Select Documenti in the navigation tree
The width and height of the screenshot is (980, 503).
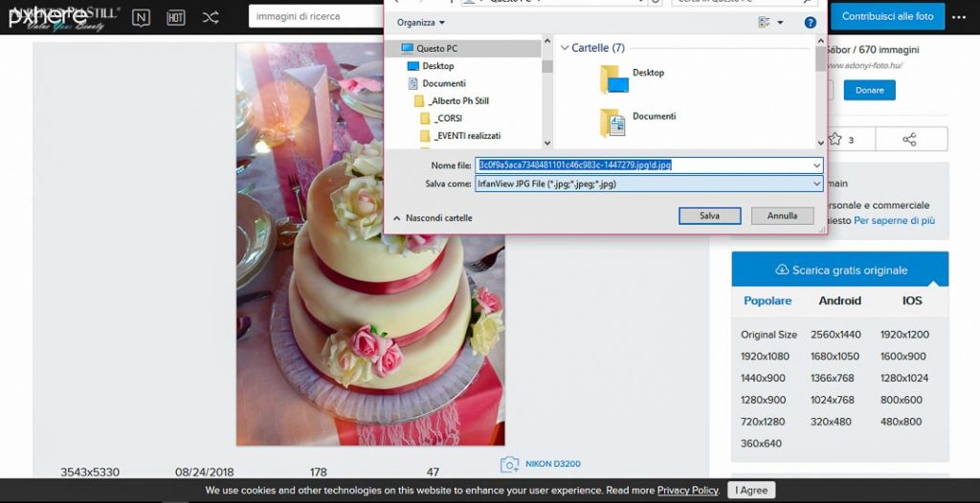pyautogui.click(x=436, y=83)
